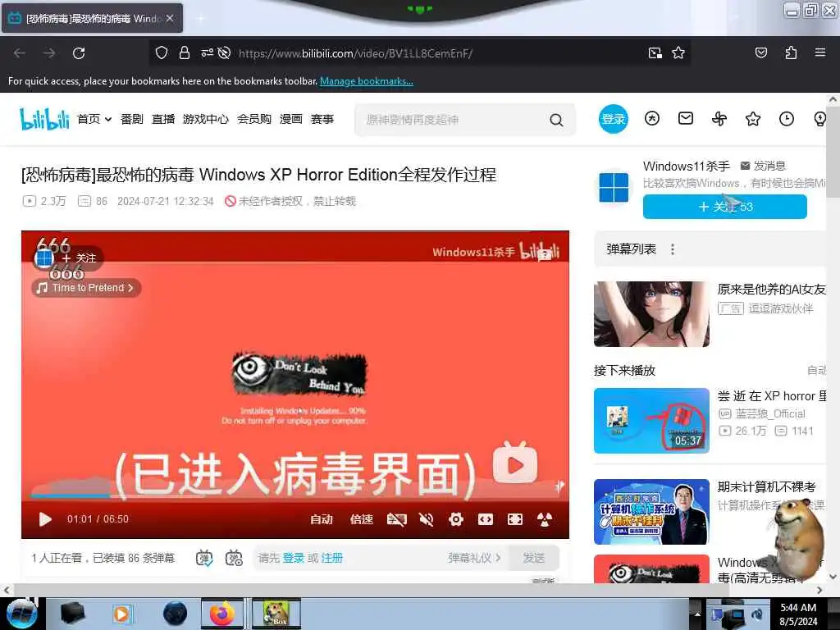Open the membership icon next to the login button
This screenshot has height=630, width=840.
[652, 118]
